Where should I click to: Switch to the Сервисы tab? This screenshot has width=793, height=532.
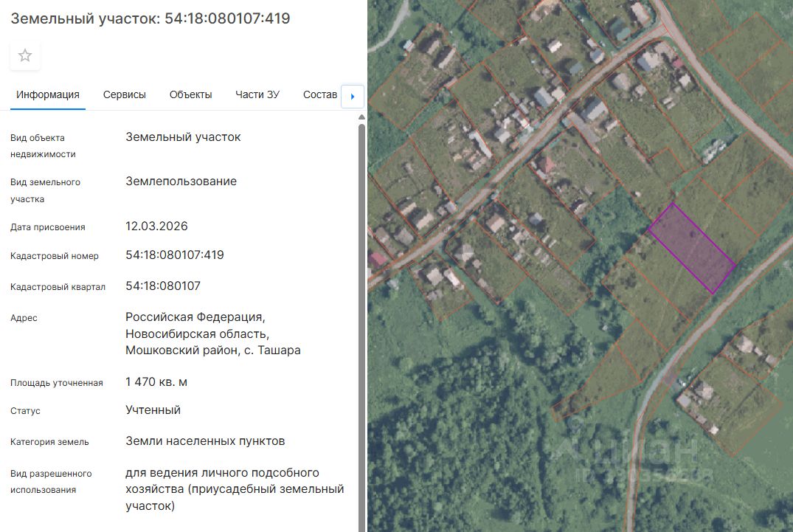coord(125,94)
